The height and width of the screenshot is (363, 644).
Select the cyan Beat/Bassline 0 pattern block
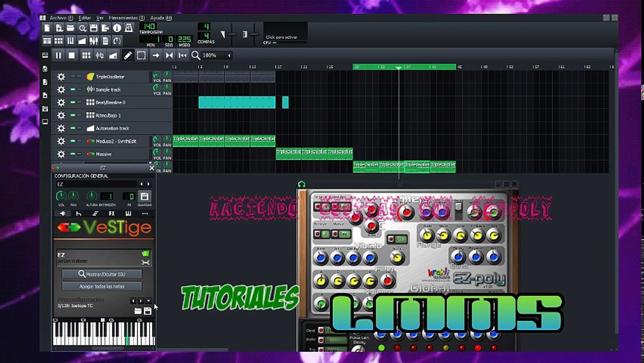[x=237, y=102]
